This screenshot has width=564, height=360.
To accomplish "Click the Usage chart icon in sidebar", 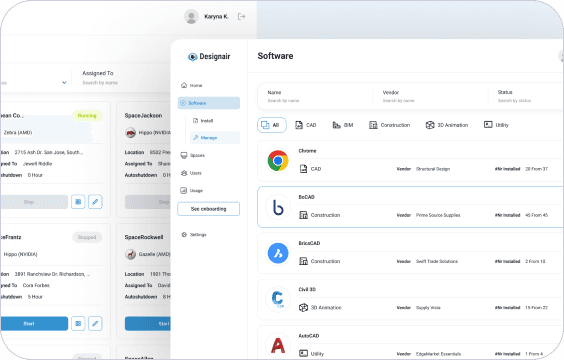I will 184,191.
